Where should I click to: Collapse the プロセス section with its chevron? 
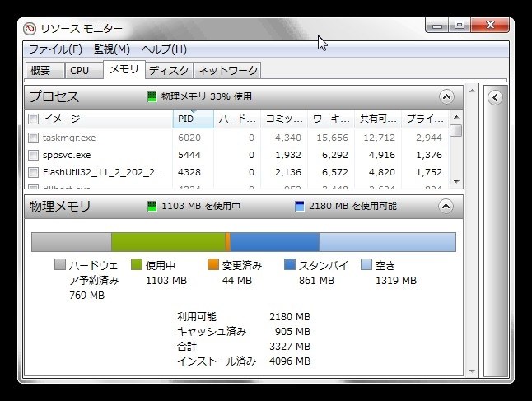447,97
